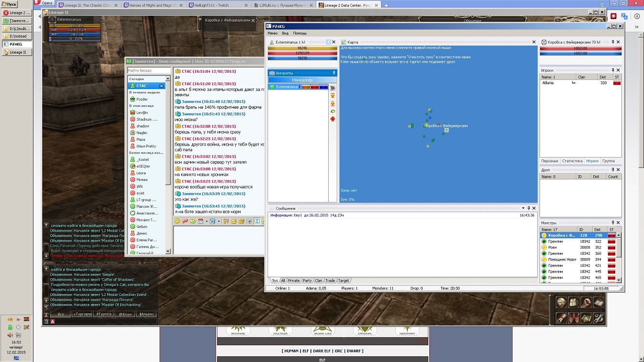Screen dimensions: 644x362
Task: Sort Монстры list by Dist column header
Action: tap(599, 230)
